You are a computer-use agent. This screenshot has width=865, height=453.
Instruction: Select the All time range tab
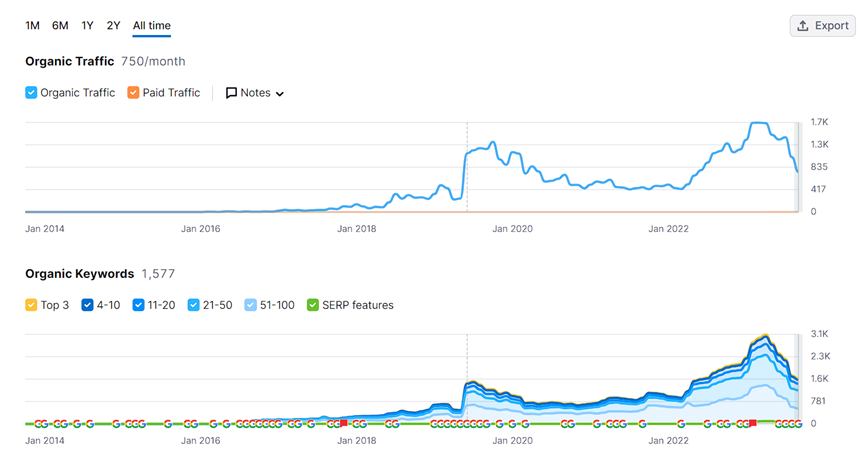click(152, 25)
